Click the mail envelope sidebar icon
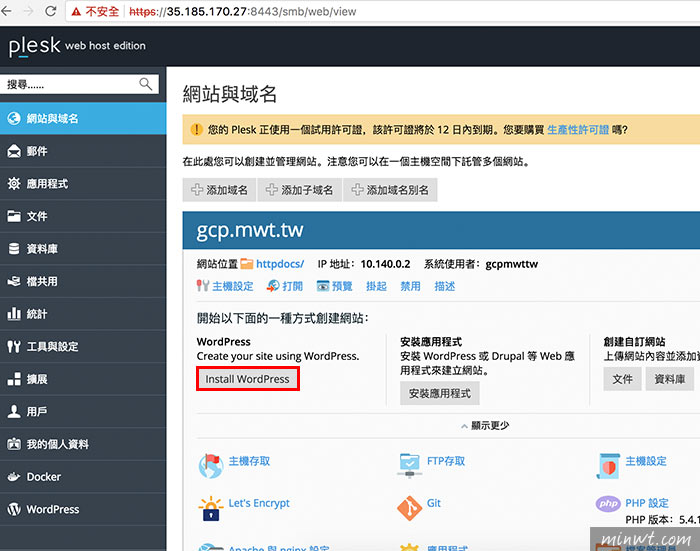The height and width of the screenshot is (551, 700). (x=14, y=151)
